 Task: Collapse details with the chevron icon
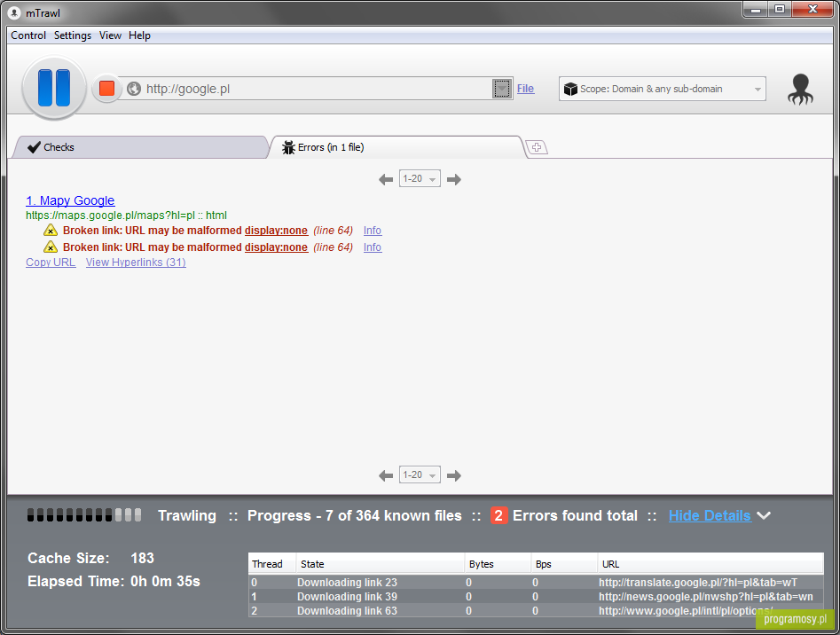coord(764,515)
